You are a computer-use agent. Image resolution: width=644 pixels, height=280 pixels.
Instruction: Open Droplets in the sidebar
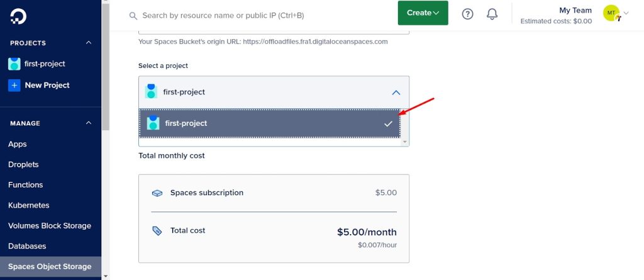(23, 164)
